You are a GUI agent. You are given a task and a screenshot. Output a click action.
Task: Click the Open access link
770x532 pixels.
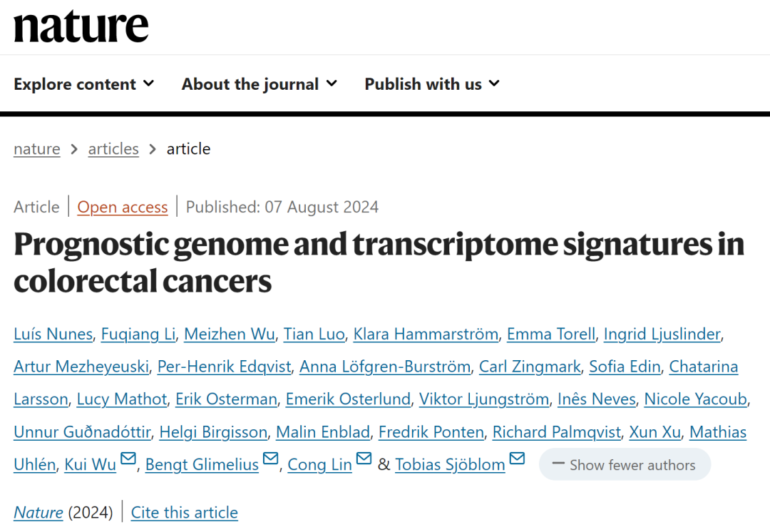(123, 208)
